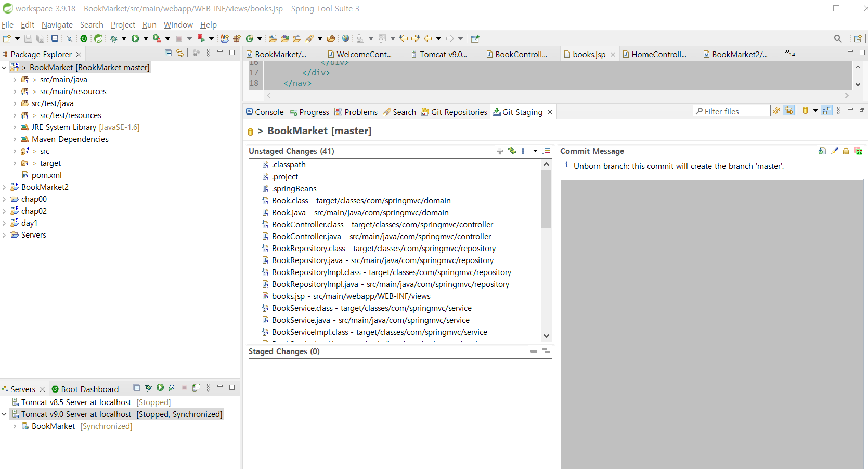Close the Git Staging view tab

[x=550, y=112]
